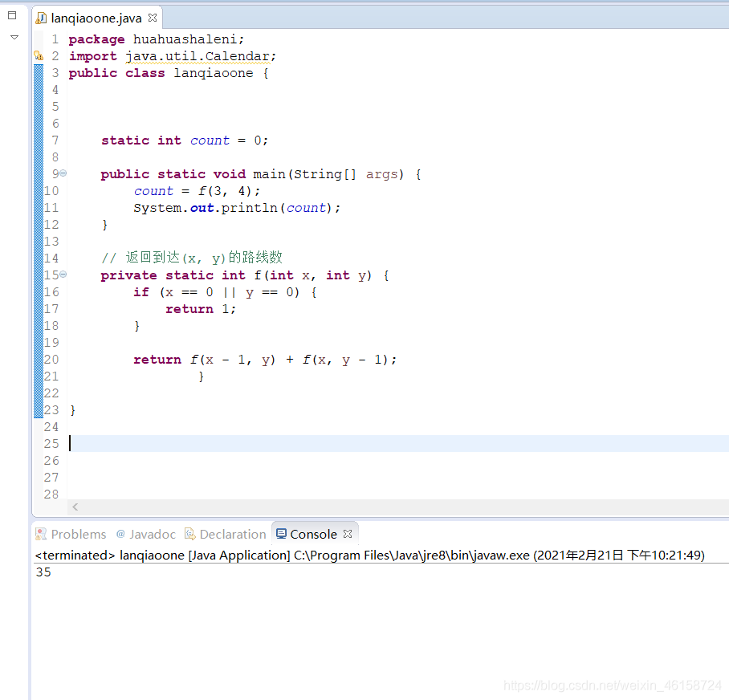This screenshot has height=700, width=729.
Task: Open the Problems tab
Action: pyautogui.click(x=71, y=534)
